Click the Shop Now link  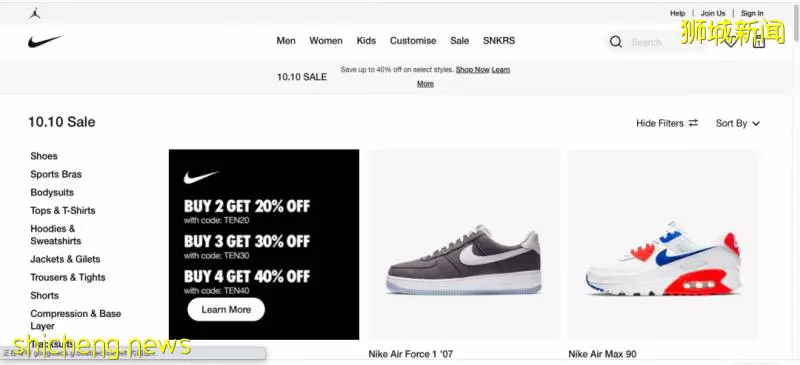[472, 69]
